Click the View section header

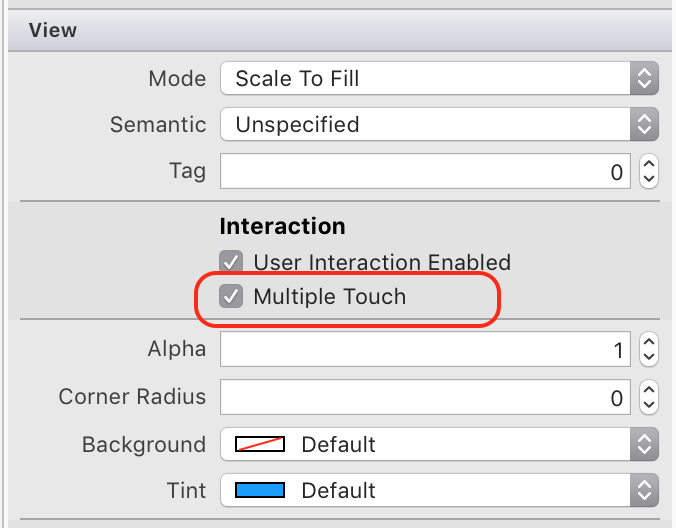pyautogui.click(x=53, y=30)
